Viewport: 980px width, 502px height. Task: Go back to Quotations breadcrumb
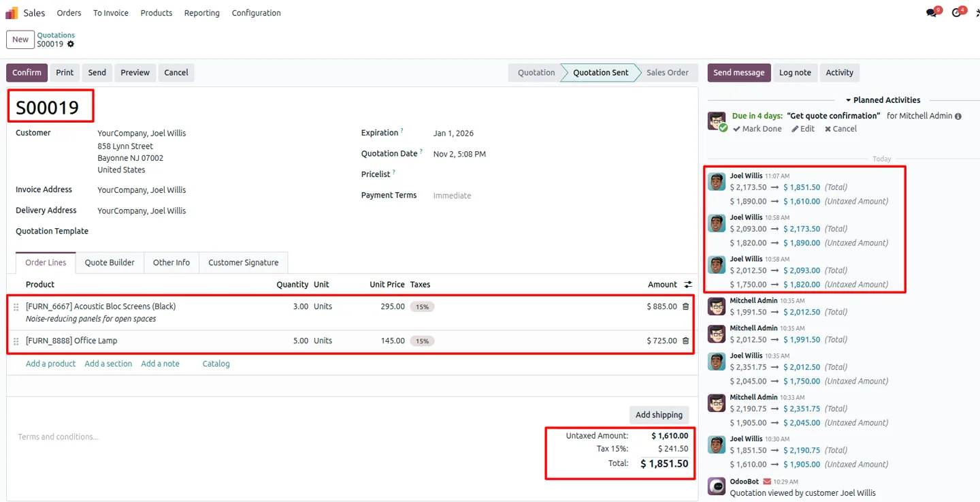[x=56, y=35]
